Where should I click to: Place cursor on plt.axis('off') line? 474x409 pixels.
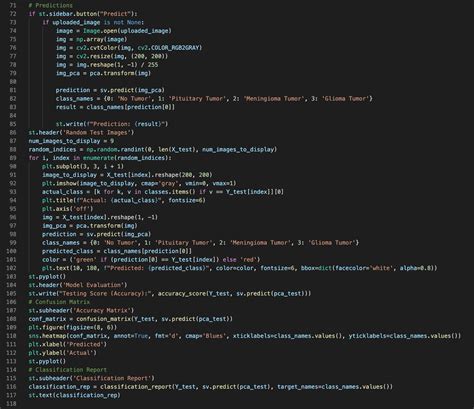click(67, 209)
